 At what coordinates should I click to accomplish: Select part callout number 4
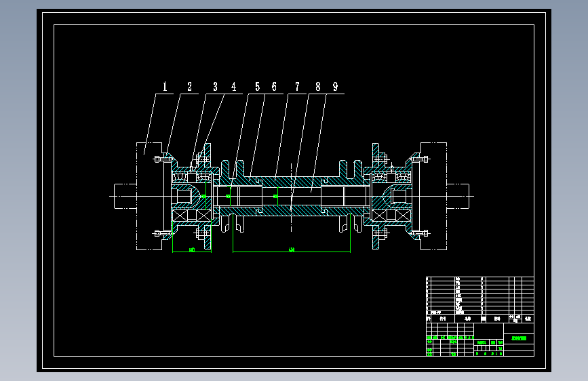(233, 87)
